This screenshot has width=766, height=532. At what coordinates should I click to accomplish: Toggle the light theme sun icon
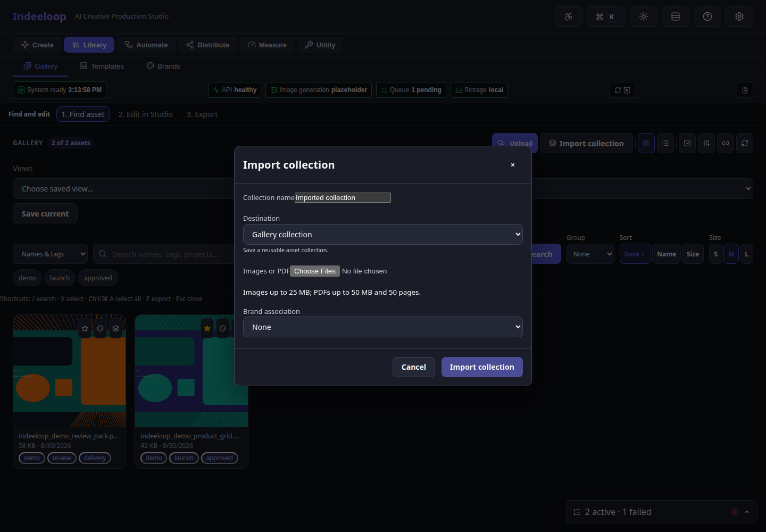(x=644, y=16)
